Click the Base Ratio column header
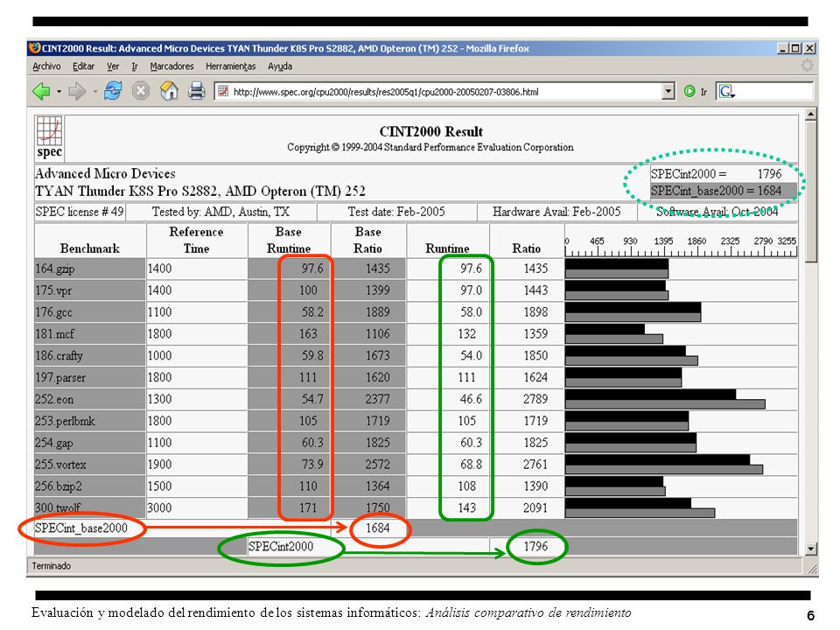The height and width of the screenshot is (630, 840). pos(368,240)
